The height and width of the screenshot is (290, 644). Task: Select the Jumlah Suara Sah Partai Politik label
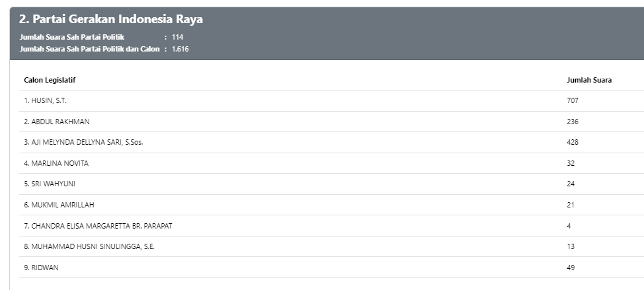(72, 37)
